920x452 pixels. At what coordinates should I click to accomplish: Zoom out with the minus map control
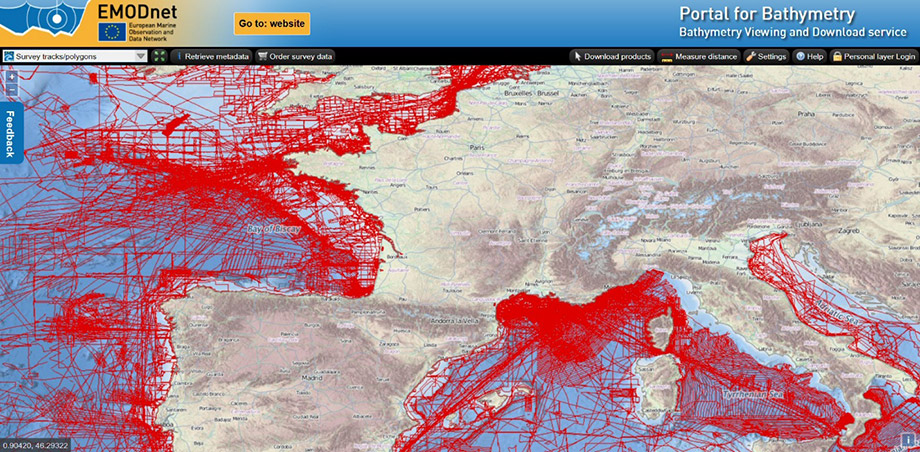click(x=12, y=90)
